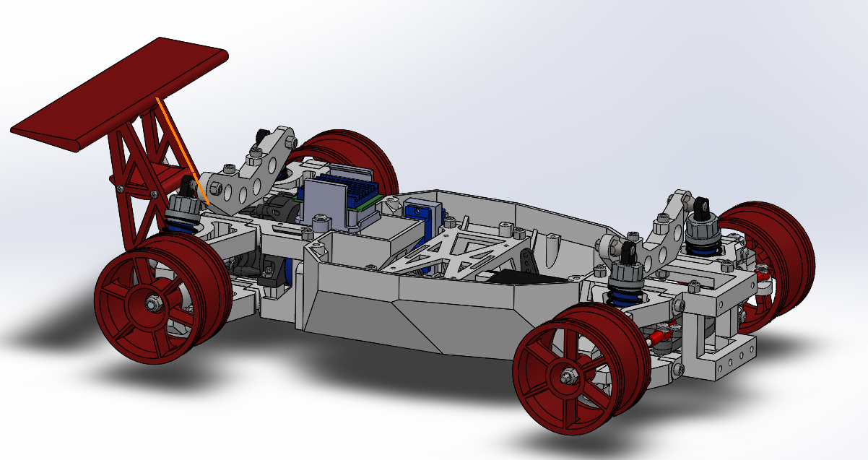Click the hex nut on nearest front wheel

568,376
